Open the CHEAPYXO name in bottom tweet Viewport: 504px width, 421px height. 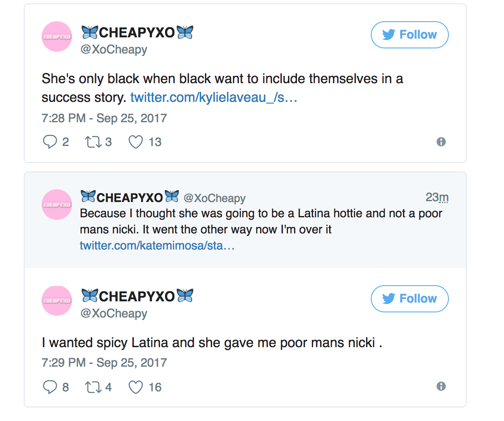tap(137, 296)
